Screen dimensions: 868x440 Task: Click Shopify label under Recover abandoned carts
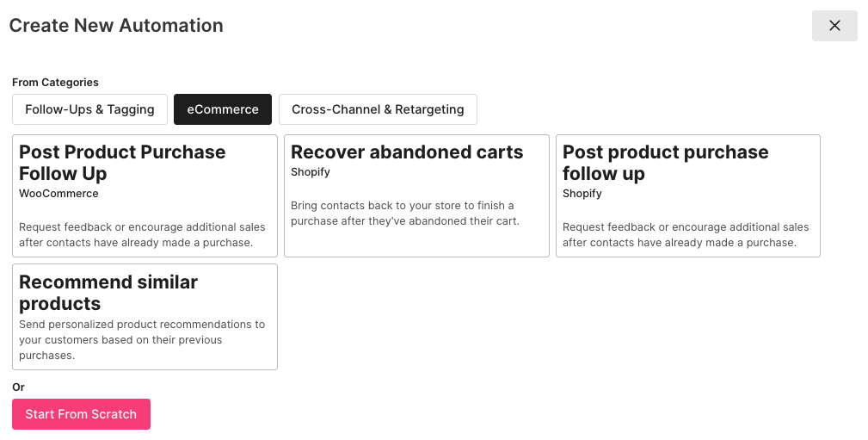[311, 172]
